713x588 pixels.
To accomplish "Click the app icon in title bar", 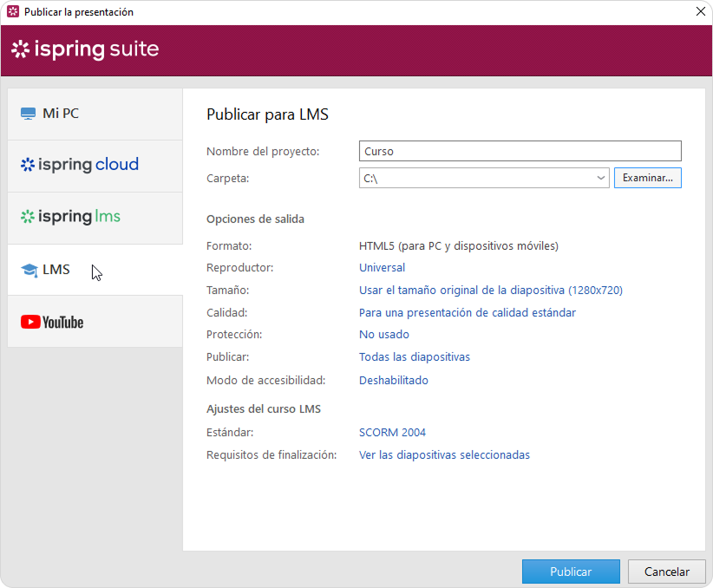I will (x=13, y=12).
